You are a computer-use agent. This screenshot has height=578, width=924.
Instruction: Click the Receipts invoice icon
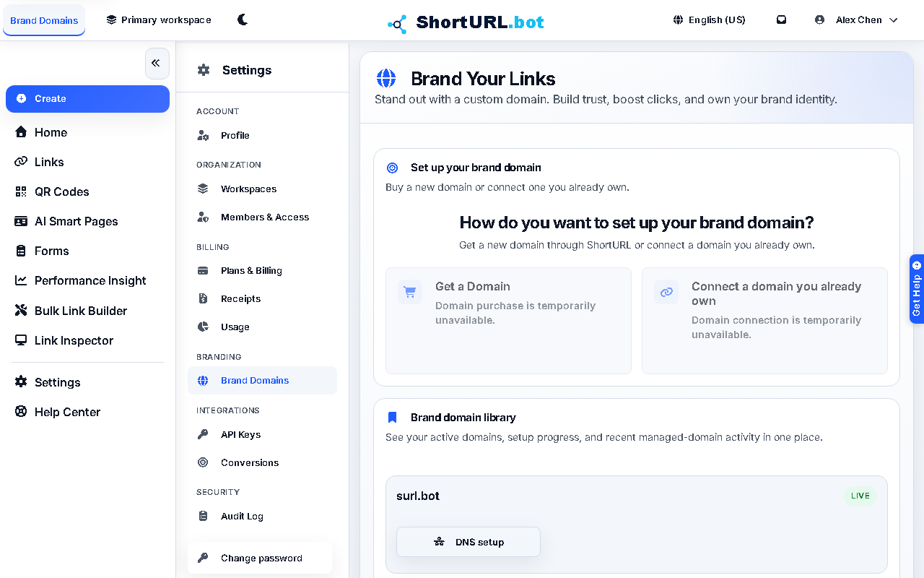203,299
